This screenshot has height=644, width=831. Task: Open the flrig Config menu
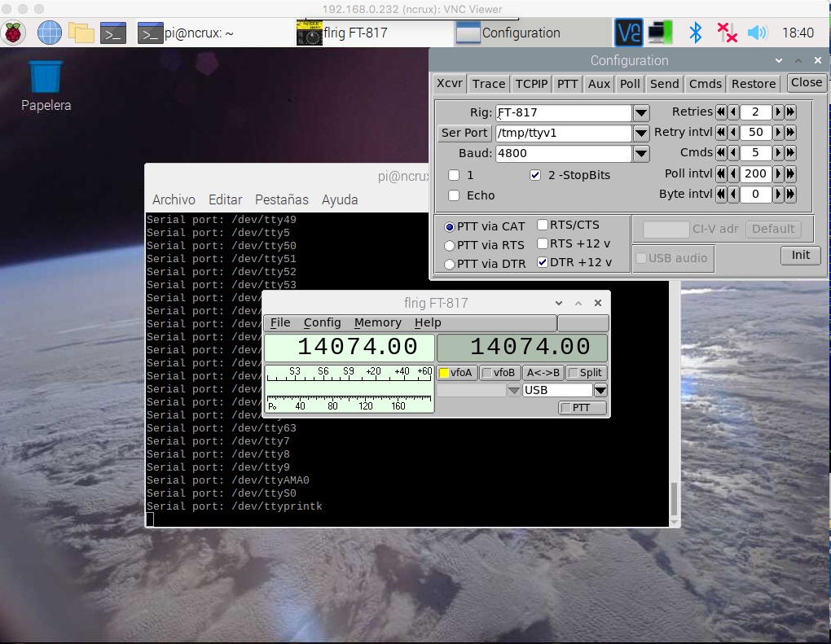(x=323, y=322)
